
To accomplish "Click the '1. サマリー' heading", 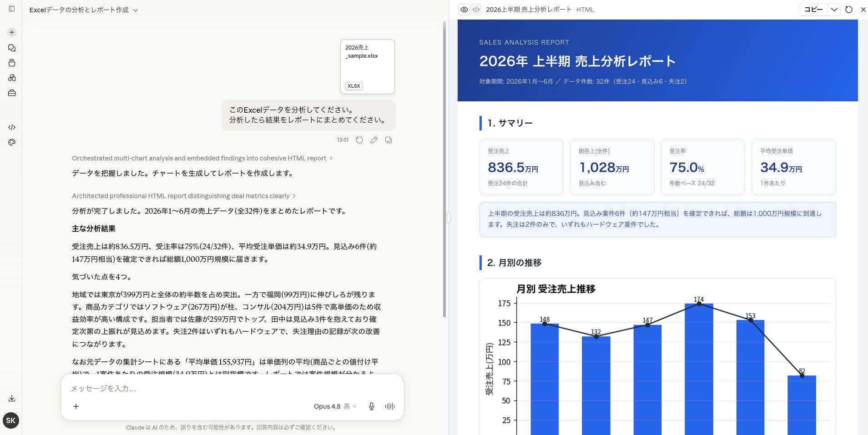I will tap(510, 123).
